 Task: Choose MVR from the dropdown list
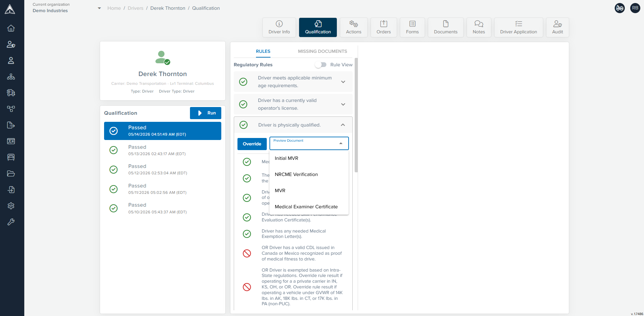[309, 190]
